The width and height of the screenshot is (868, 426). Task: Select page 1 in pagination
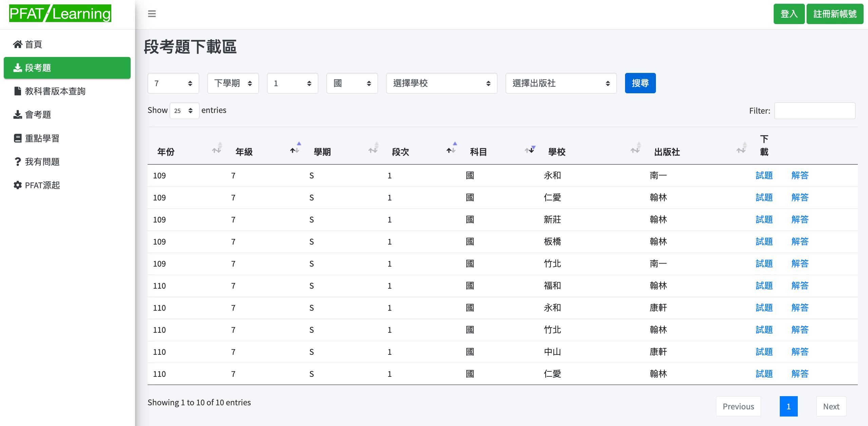[x=789, y=406]
